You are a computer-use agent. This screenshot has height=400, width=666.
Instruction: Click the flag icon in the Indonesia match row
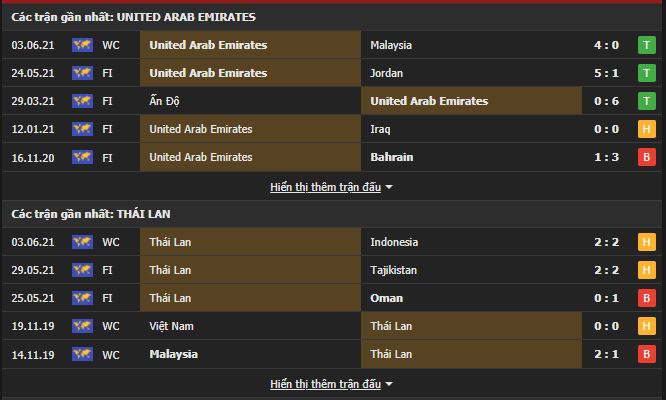pyautogui.click(x=82, y=242)
